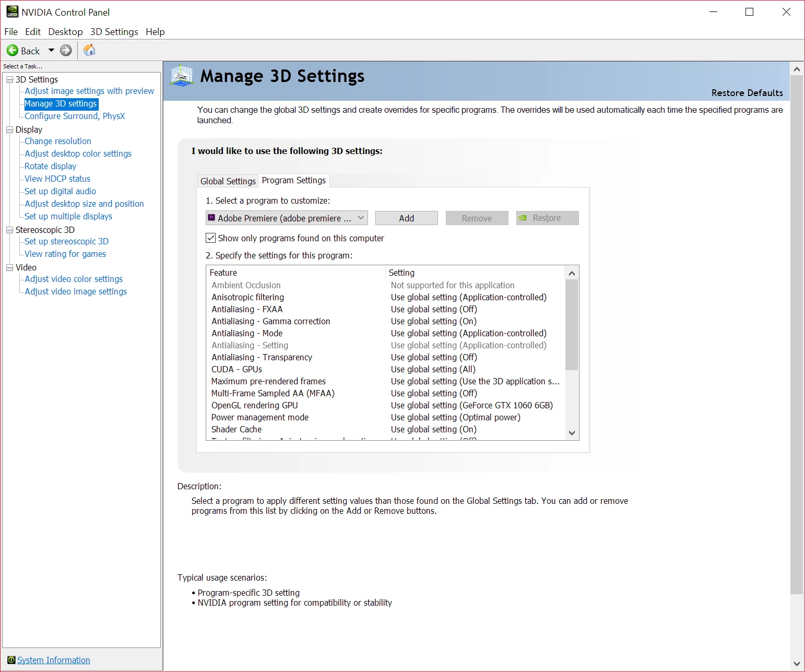Open Configure Surround, PhysX
This screenshot has width=805, height=672.
75,116
